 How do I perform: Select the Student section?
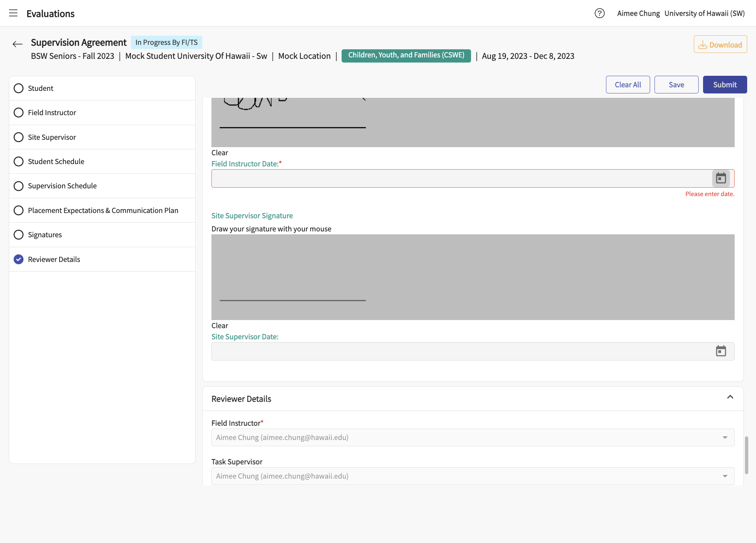(102, 88)
